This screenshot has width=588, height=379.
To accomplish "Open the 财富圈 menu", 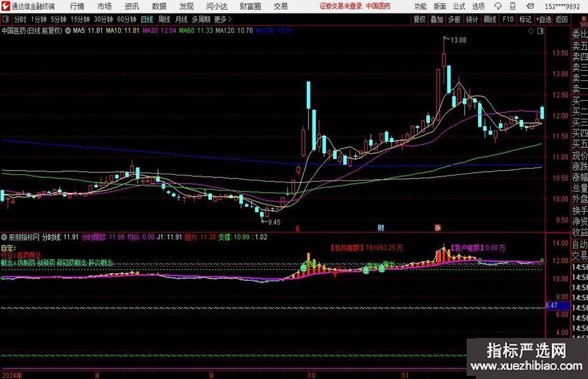I will coord(251,6).
